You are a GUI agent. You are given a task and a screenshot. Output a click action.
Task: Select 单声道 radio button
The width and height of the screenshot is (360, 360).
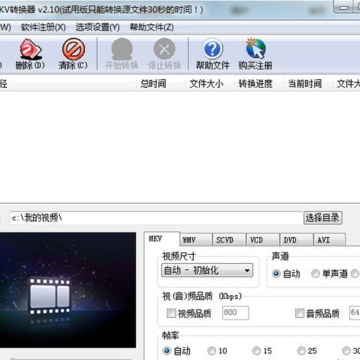pos(315,274)
